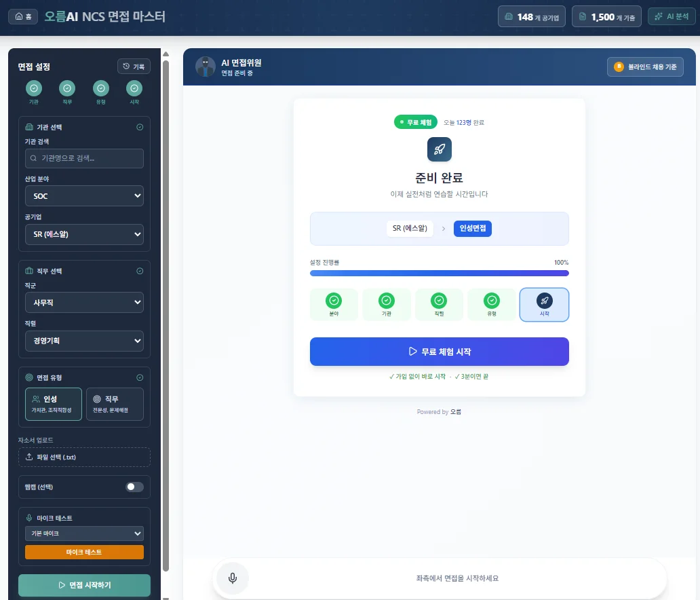The width and height of the screenshot is (700, 600).
Task: Click the 기관 선택 building icon
Action: 29,128
